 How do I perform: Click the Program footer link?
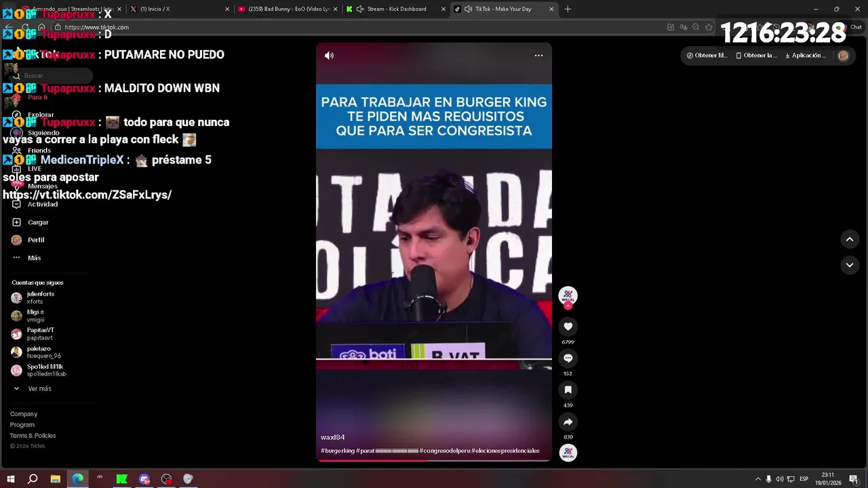[x=22, y=425]
